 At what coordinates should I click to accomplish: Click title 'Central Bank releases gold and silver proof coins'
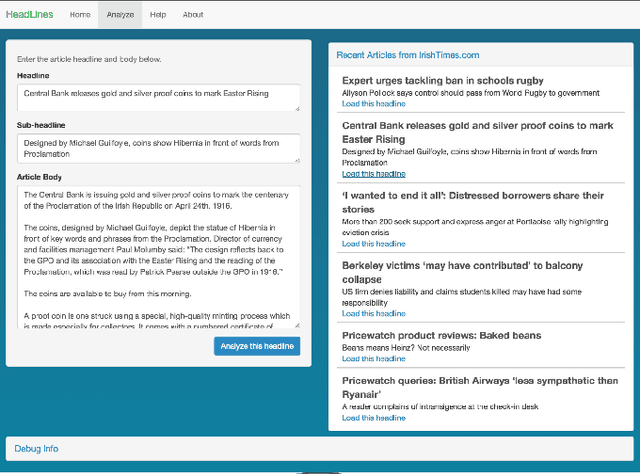point(478,132)
